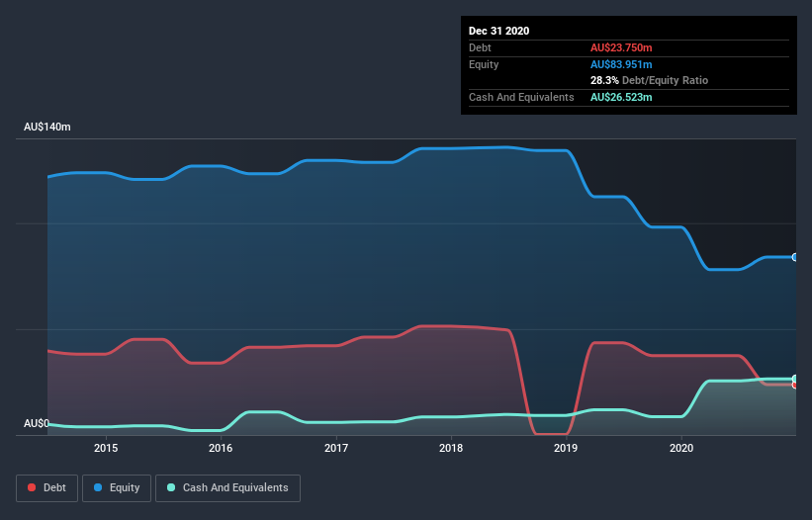This screenshot has width=812, height=520.
Task: Toggle the Debt legend button
Action: (46, 488)
